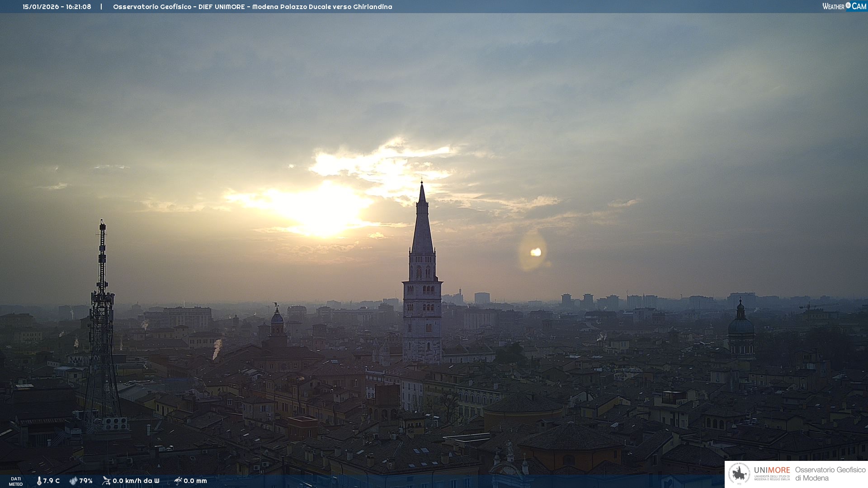Click the Osservatorio Geofisico di Modena caption
The image size is (868, 488).
(830, 474)
